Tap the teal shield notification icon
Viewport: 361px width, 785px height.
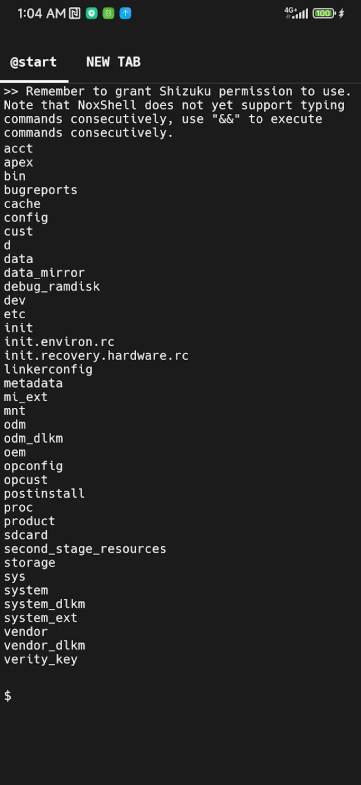pyautogui.click(x=91, y=14)
